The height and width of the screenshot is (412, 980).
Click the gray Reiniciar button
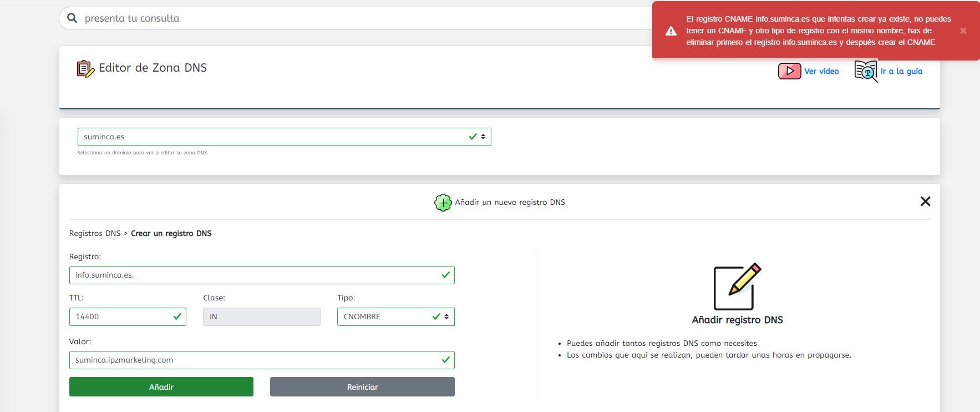(362, 387)
